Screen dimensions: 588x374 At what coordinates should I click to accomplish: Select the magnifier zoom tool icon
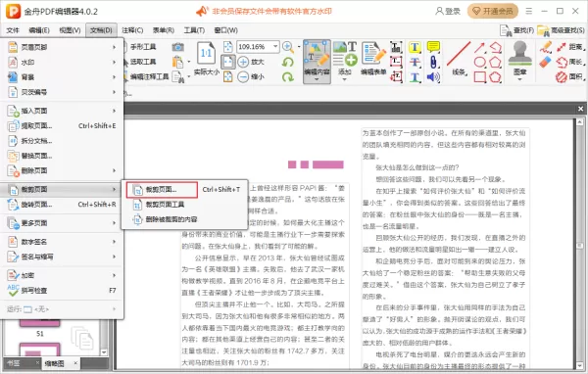pos(288,47)
